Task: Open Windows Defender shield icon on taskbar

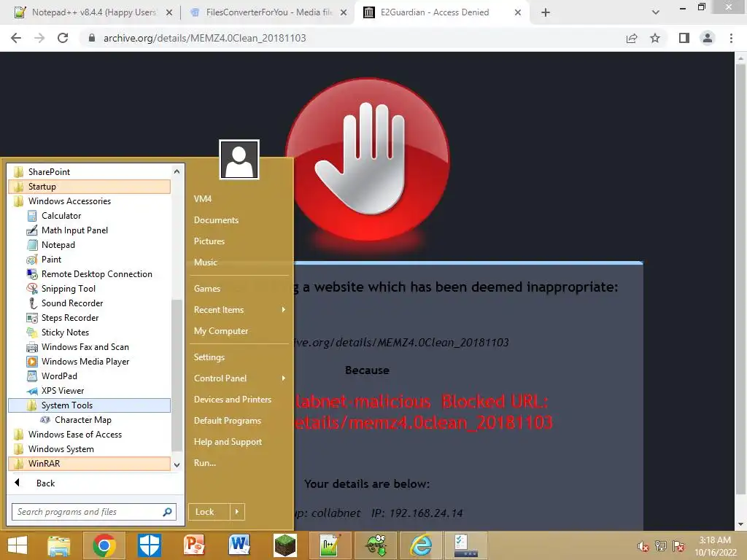Action: tap(149, 545)
